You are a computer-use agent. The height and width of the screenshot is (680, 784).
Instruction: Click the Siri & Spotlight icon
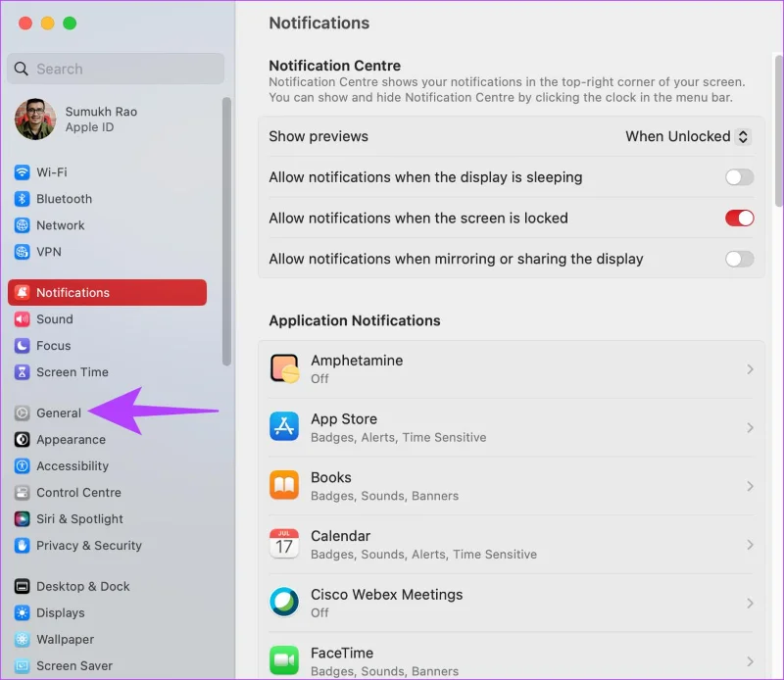[22, 519]
